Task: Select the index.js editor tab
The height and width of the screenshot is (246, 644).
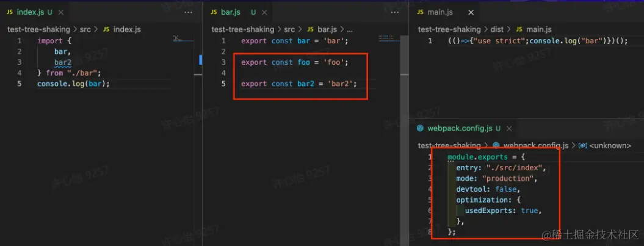Action: click(x=35, y=12)
